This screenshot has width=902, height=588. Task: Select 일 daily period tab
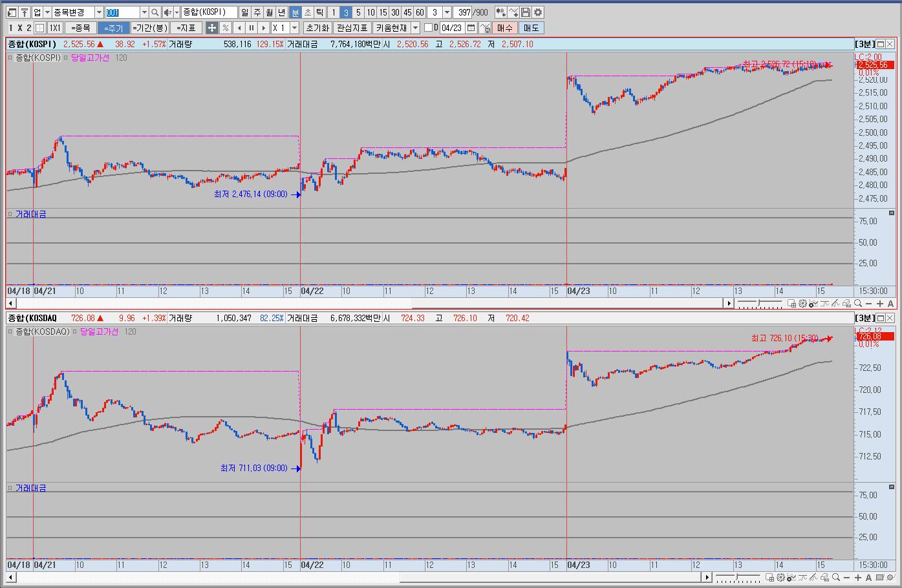coord(245,12)
